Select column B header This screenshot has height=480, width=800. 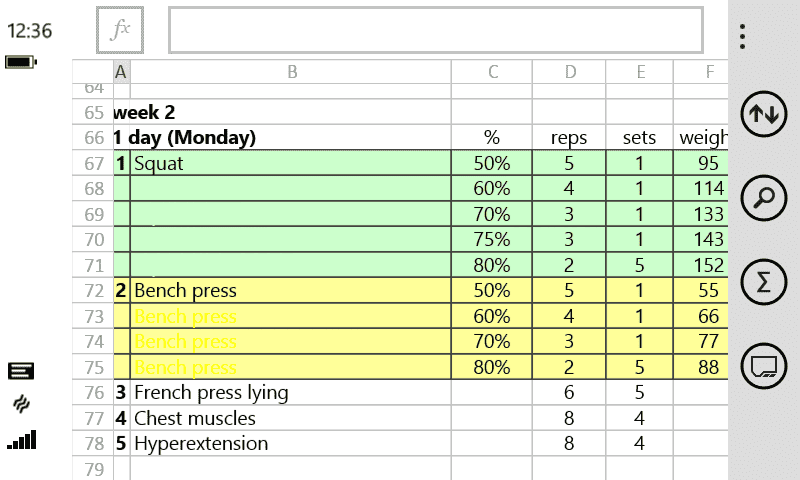click(x=291, y=72)
